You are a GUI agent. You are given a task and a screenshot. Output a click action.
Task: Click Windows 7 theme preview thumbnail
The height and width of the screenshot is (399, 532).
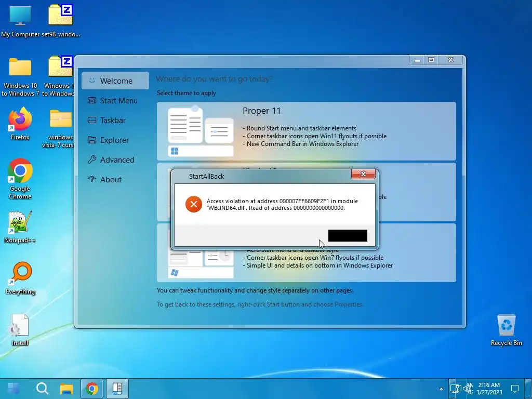tap(201, 264)
